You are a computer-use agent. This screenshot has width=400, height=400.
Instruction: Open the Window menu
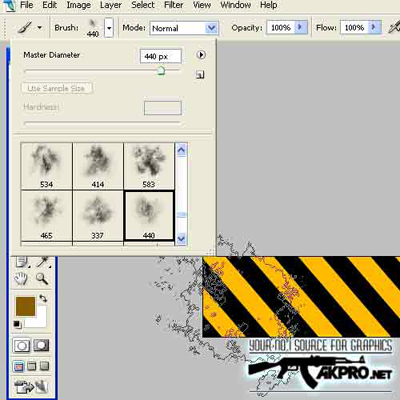click(236, 5)
